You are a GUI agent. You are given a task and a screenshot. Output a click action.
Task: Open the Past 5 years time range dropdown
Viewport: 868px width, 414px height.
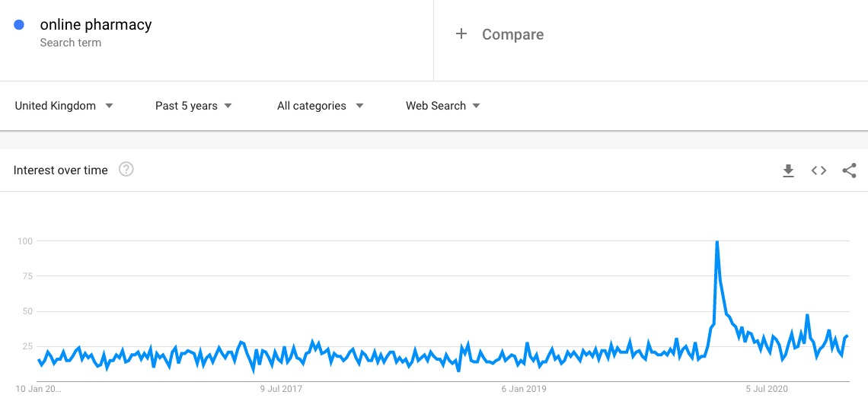click(193, 106)
